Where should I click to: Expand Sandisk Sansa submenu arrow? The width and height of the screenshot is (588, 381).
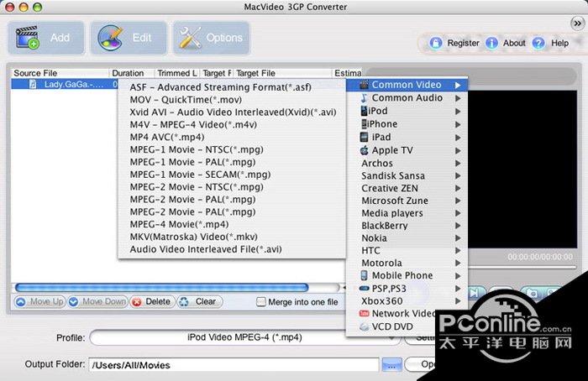point(458,175)
